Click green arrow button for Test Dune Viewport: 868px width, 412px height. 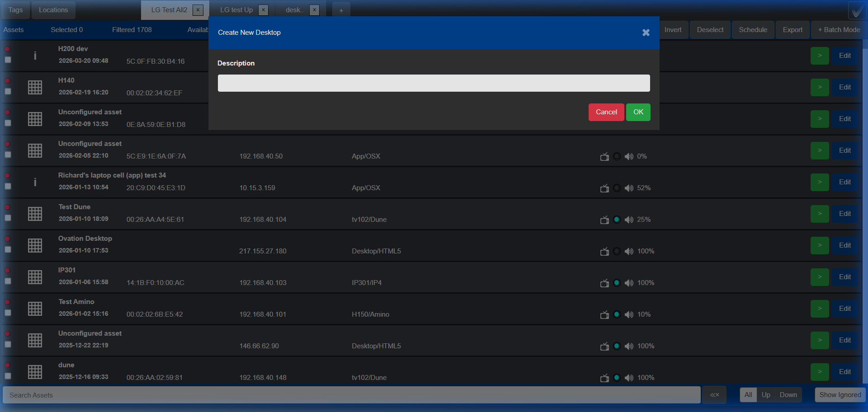point(820,214)
